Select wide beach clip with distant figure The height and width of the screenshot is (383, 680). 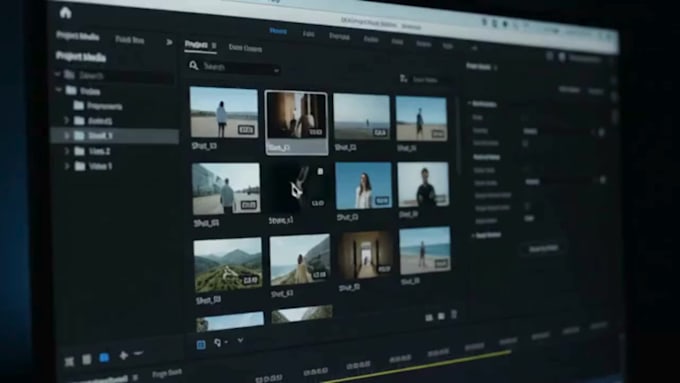point(361,117)
